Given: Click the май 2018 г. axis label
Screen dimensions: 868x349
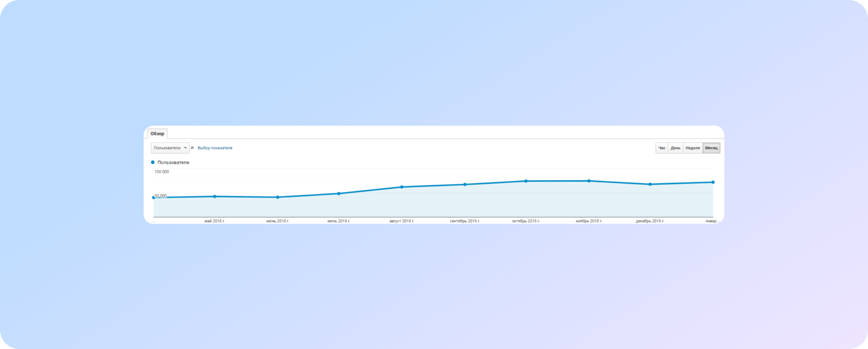Looking at the screenshot, I should tap(214, 221).
